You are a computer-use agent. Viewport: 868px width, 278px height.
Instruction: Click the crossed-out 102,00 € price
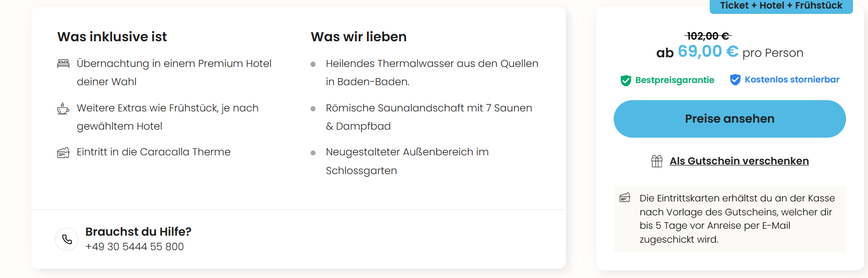708,36
